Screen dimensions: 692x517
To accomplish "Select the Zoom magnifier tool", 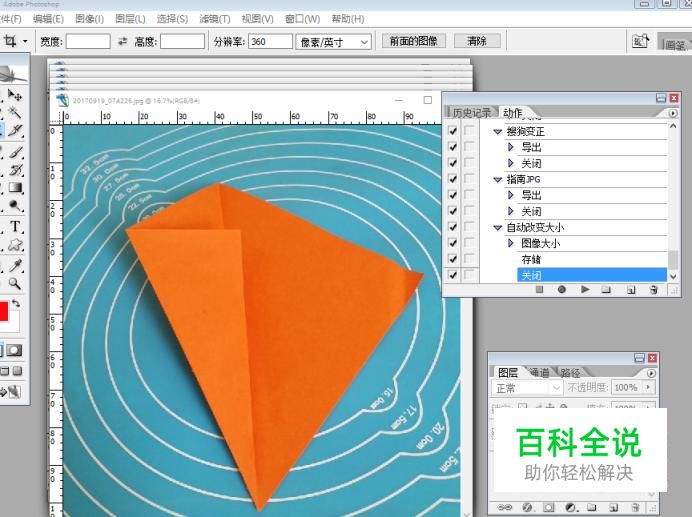I will click(x=15, y=283).
